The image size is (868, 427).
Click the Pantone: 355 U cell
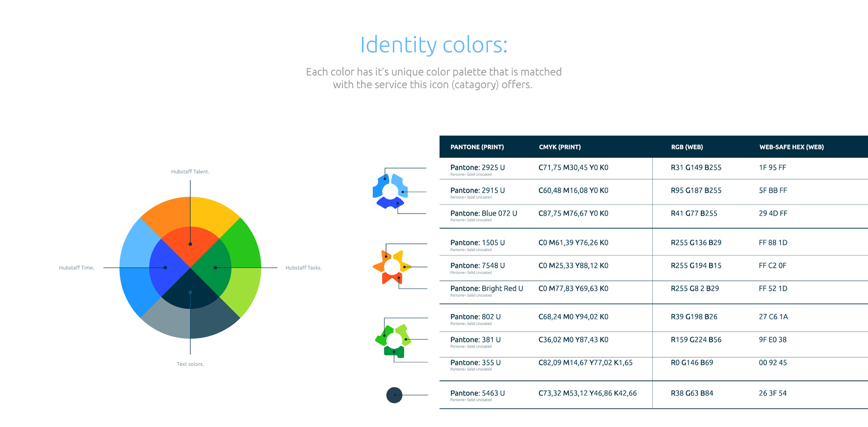pyautogui.click(x=476, y=362)
